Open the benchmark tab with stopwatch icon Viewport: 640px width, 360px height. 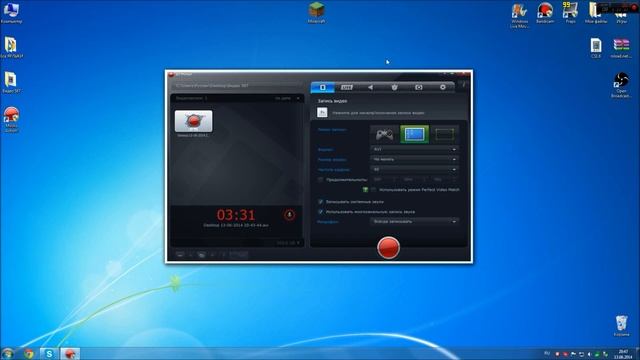point(394,87)
